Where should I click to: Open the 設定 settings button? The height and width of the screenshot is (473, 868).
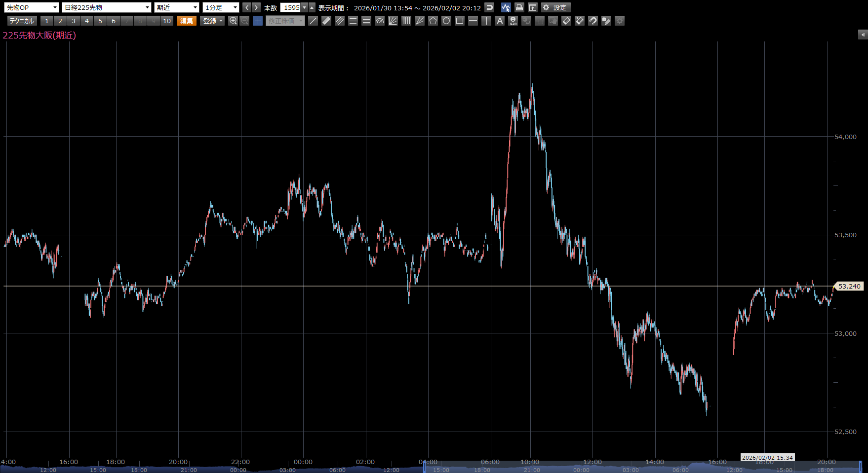(555, 7)
